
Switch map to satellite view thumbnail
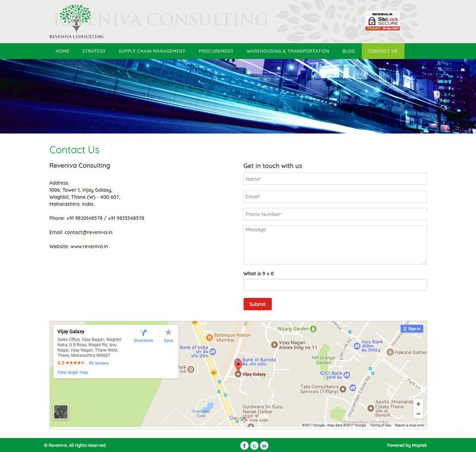(x=61, y=412)
